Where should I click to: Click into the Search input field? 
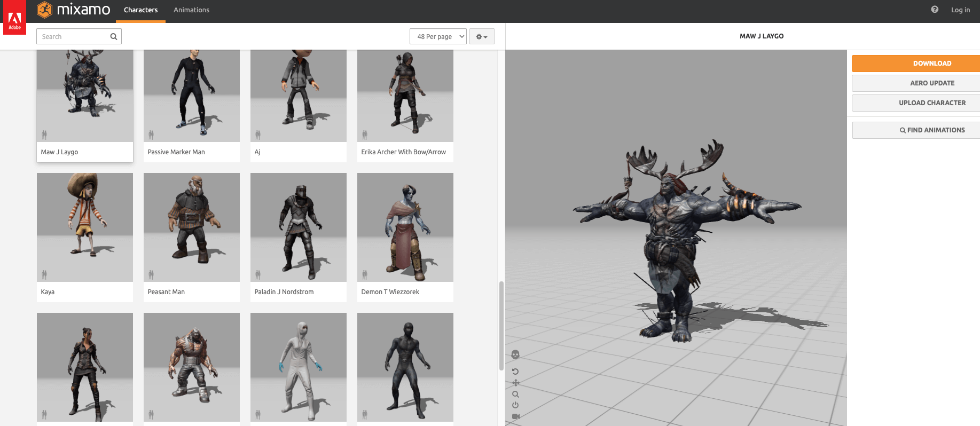73,36
